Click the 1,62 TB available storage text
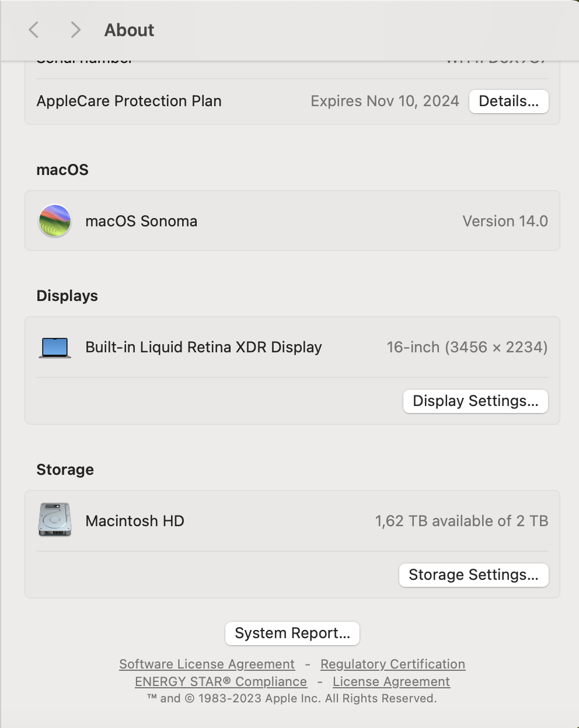Image resolution: width=579 pixels, height=728 pixels. (x=461, y=521)
